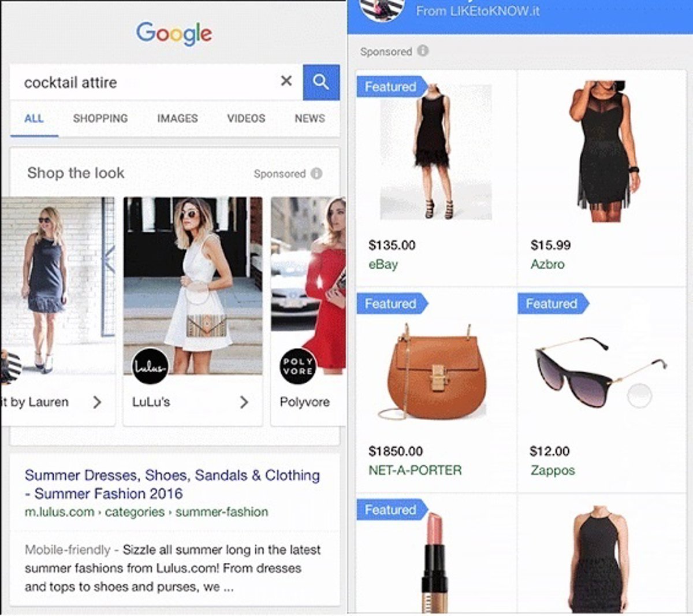The height and width of the screenshot is (616, 693).
Task: Open the News tab
Action: click(310, 118)
